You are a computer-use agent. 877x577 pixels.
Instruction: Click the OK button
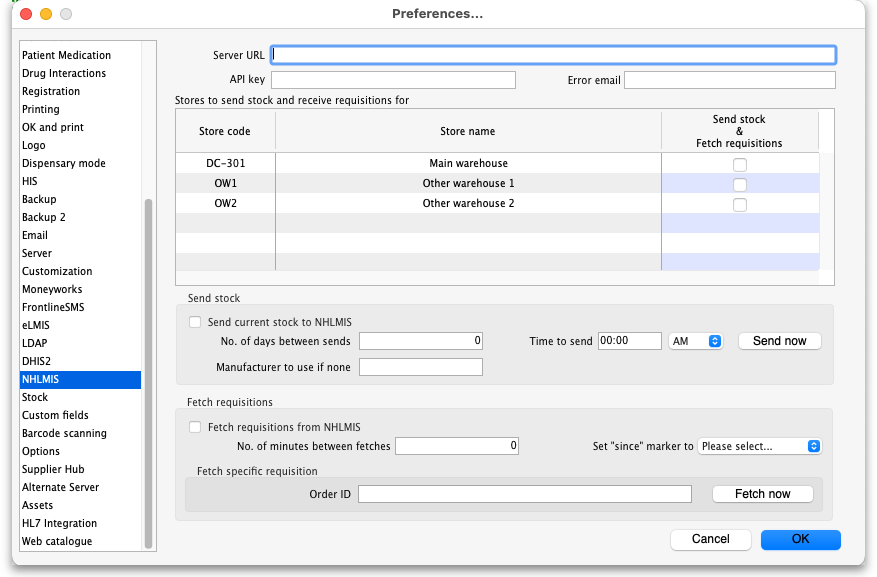coord(800,539)
